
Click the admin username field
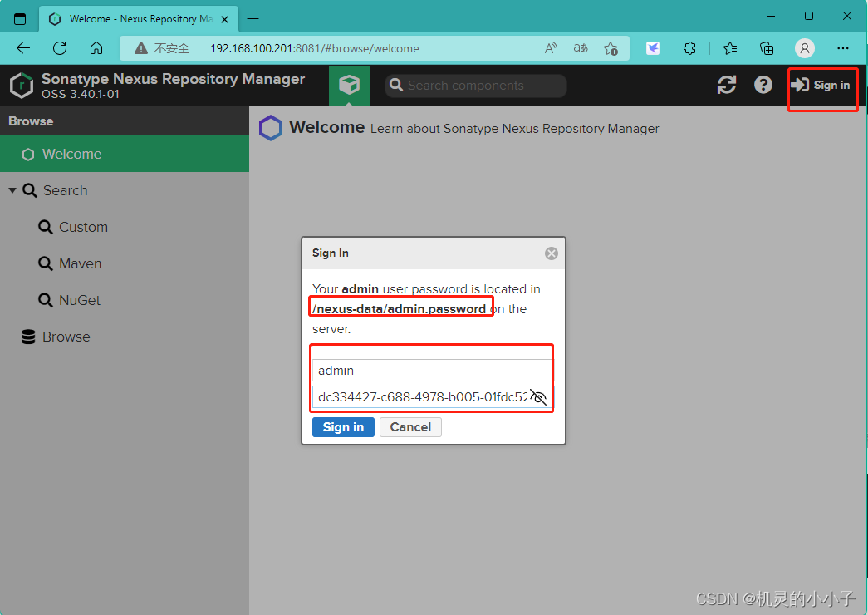point(432,371)
